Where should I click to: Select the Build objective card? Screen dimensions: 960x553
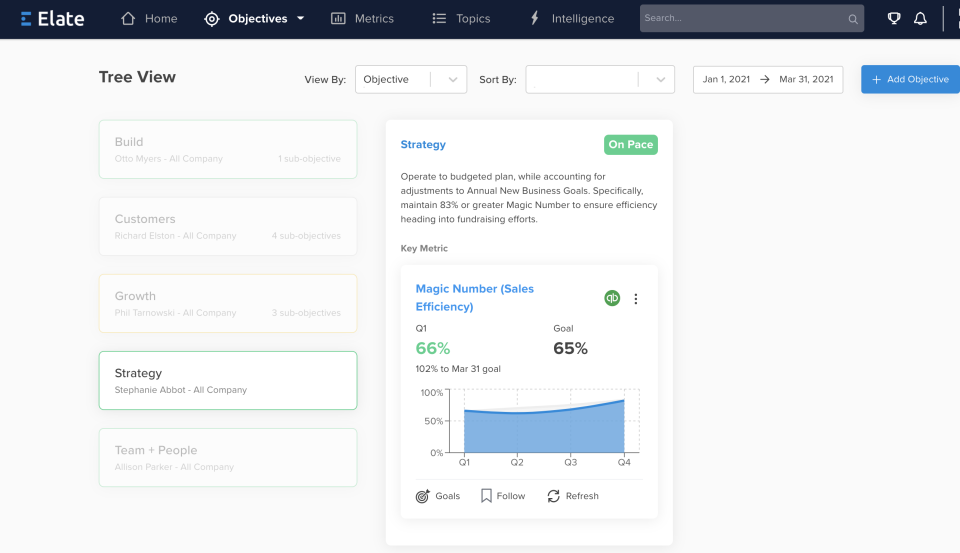(228, 149)
